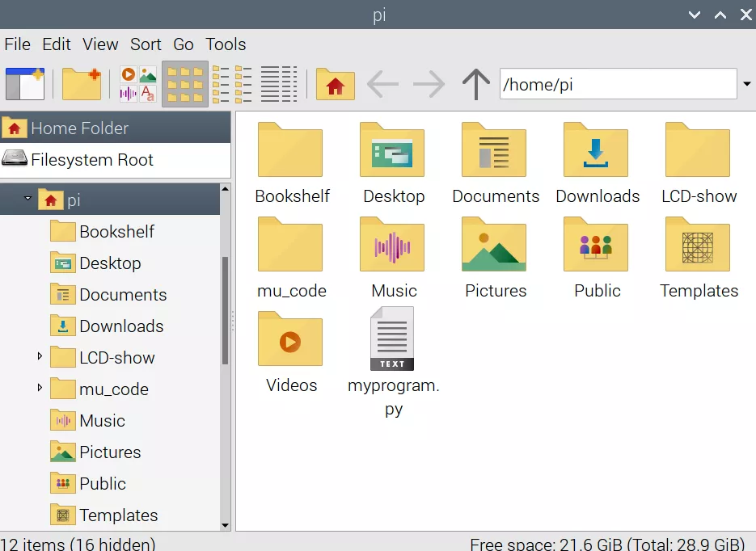Switch to detailed list view
This screenshot has height=551, width=756.
[x=279, y=84]
